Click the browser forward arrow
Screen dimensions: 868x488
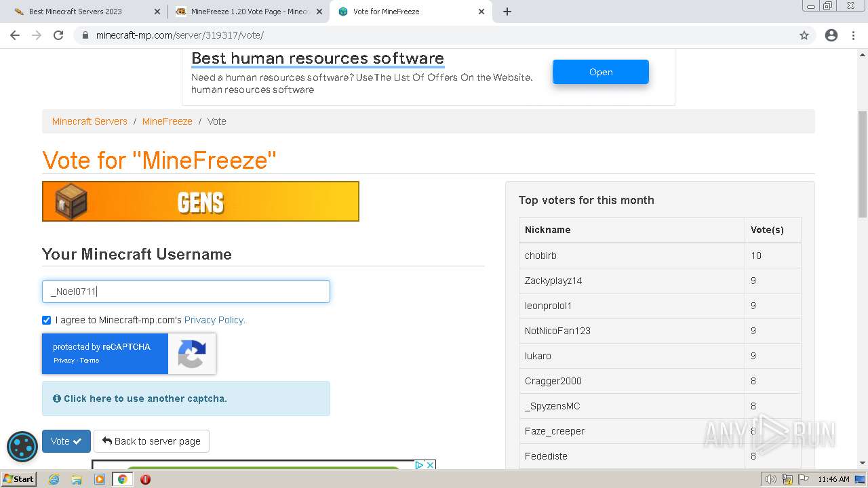click(x=37, y=35)
